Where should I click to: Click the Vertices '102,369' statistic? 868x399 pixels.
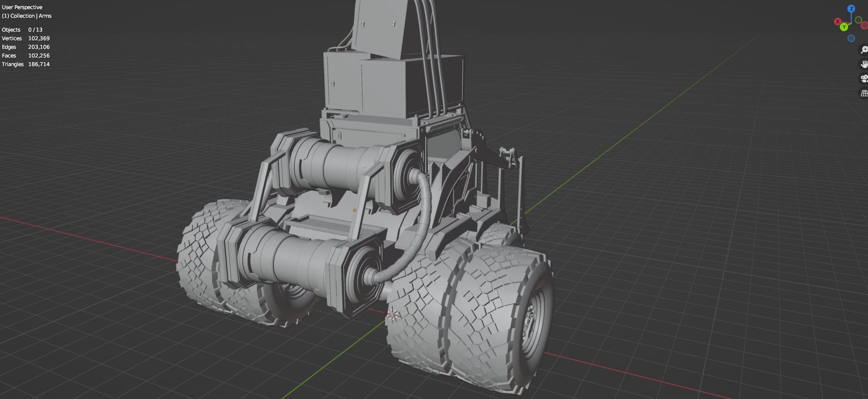coord(39,38)
